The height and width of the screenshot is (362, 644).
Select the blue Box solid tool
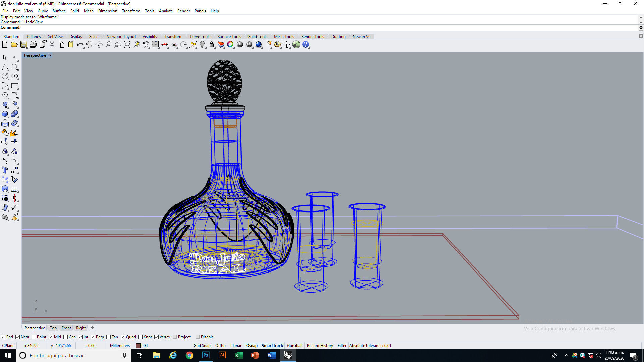point(5,114)
